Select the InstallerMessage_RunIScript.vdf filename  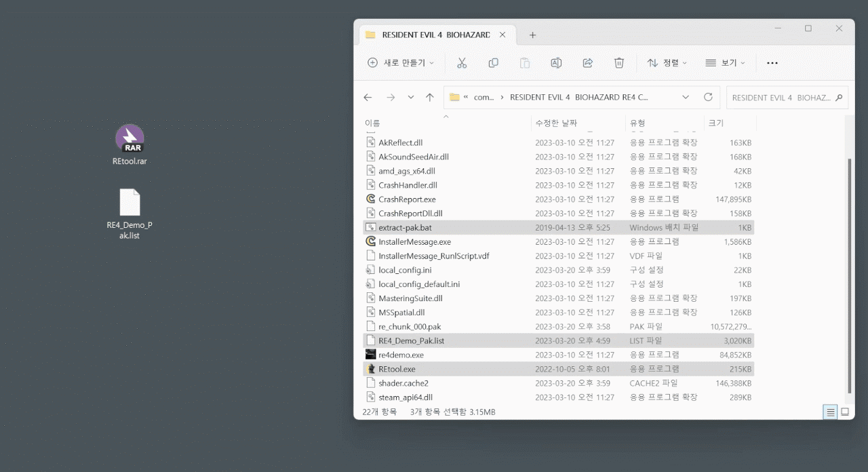pos(434,256)
